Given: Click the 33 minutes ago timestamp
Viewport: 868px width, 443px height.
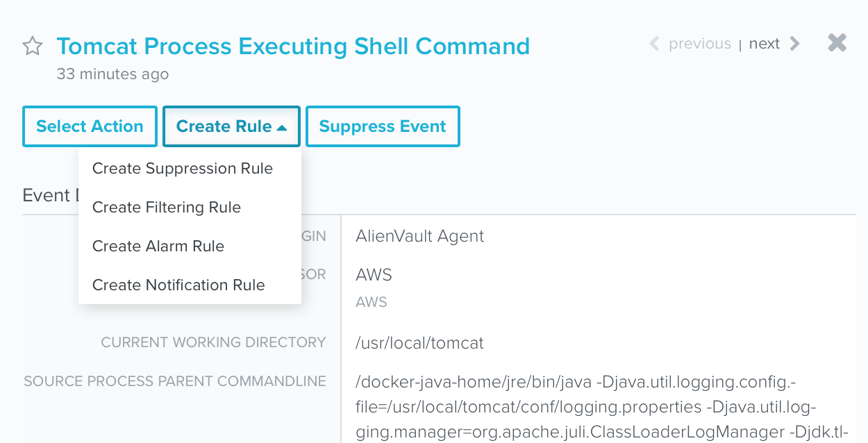Looking at the screenshot, I should click(112, 74).
